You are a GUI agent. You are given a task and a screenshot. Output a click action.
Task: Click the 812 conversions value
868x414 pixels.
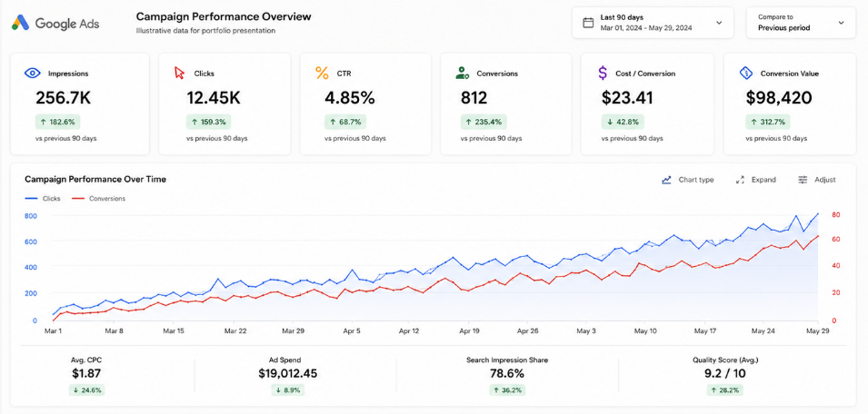click(x=474, y=98)
